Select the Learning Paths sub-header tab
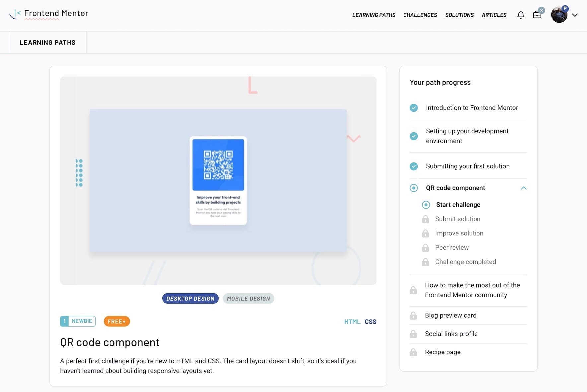Viewport: 587px width, 392px height. pos(47,42)
